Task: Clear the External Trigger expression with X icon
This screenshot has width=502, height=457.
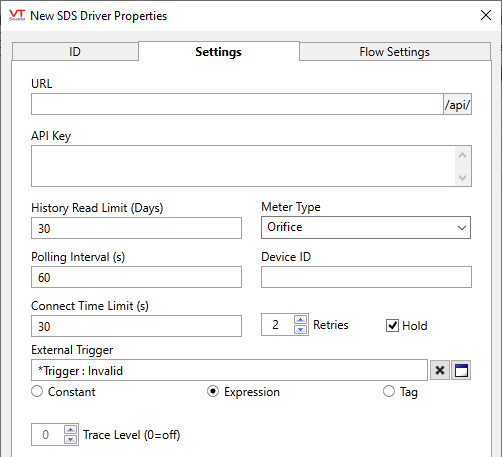Action: coord(440,370)
